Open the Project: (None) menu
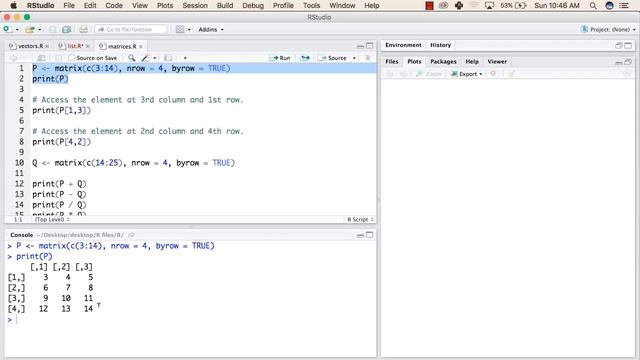The height and width of the screenshot is (360, 640). [608, 29]
